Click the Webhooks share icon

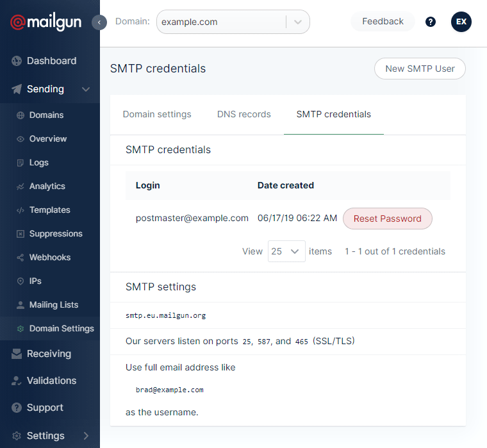pos(21,258)
